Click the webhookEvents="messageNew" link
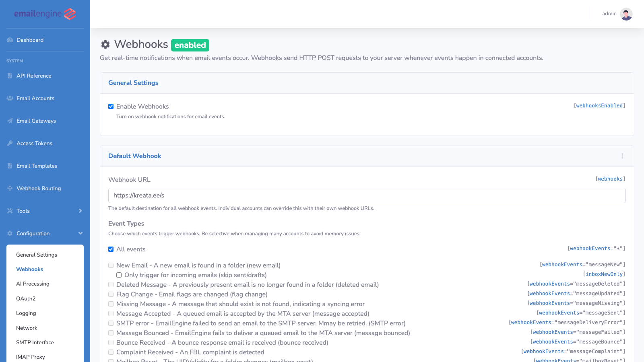 coord(582,264)
